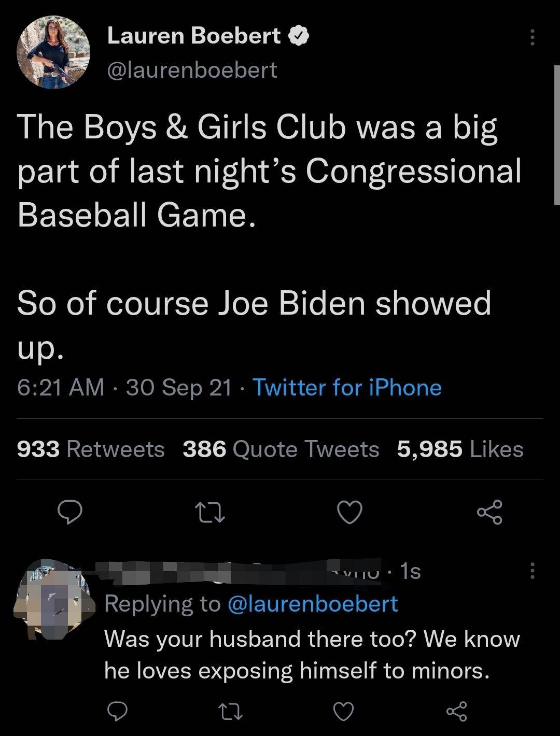Screen dimensions: 560x736
Task: View the 386 Quote Tweets
Action: click(x=281, y=449)
